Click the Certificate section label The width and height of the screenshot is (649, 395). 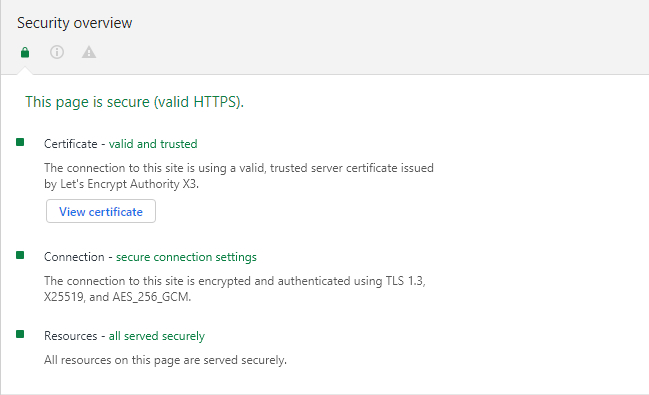pos(70,144)
